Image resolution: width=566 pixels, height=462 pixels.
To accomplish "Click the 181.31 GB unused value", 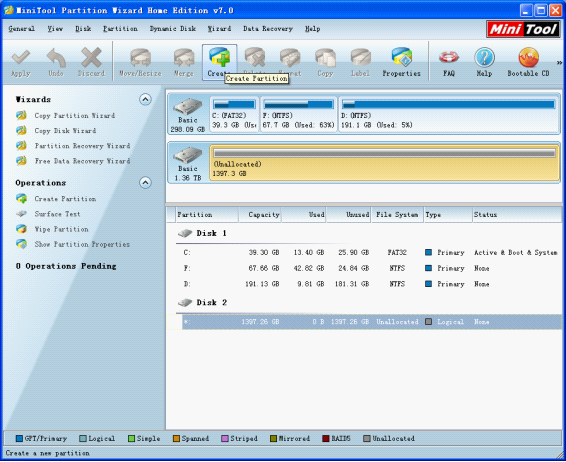I will pyautogui.click(x=352, y=284).
